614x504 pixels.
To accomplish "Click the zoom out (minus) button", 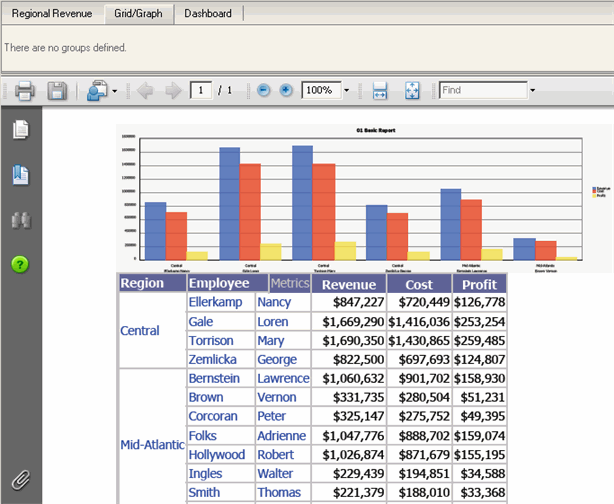I will (x=264, y=91).
